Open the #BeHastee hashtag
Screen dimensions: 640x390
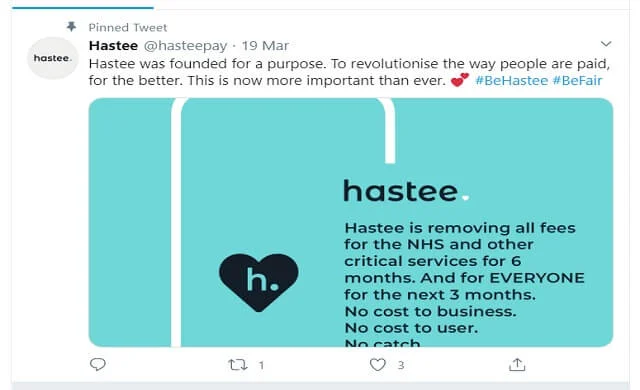pos(511,80)
